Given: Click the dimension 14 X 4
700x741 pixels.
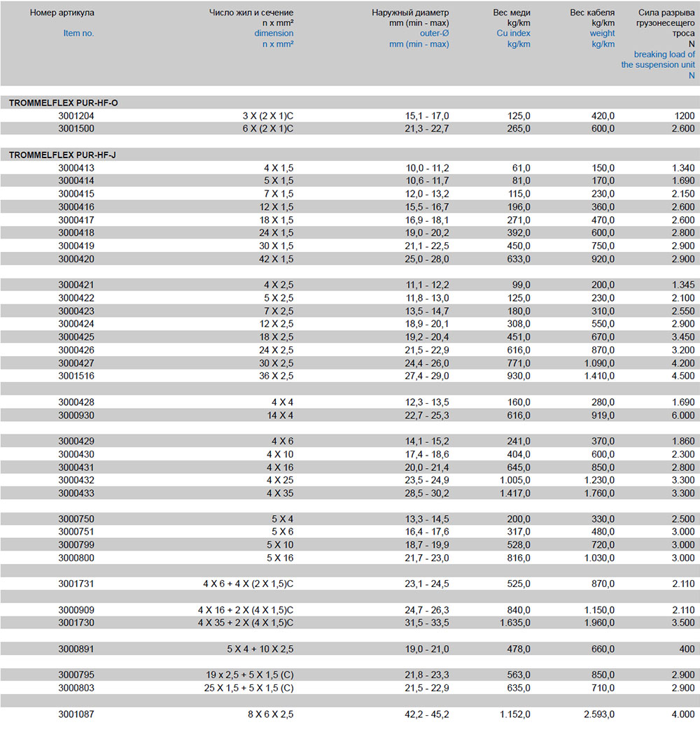Looking at the screenshot, I should click(x=280, y=416).
